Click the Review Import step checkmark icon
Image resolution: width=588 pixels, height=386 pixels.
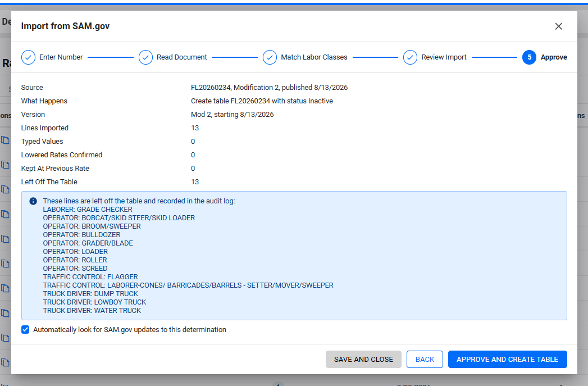click(x=410, y=57)
